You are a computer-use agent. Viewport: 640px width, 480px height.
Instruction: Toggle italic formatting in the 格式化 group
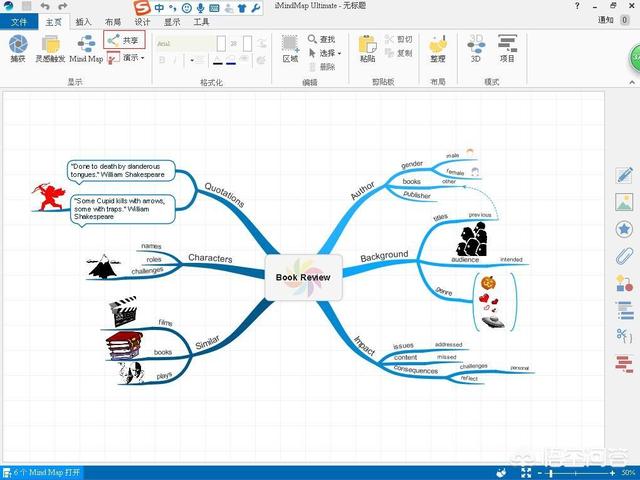point(175,60)
